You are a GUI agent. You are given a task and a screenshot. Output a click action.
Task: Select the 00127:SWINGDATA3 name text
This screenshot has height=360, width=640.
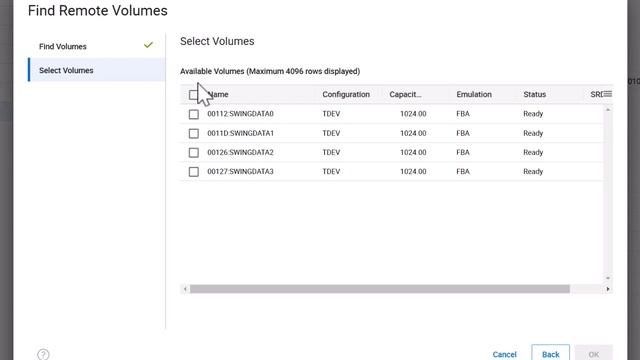[x=240, y=172]
